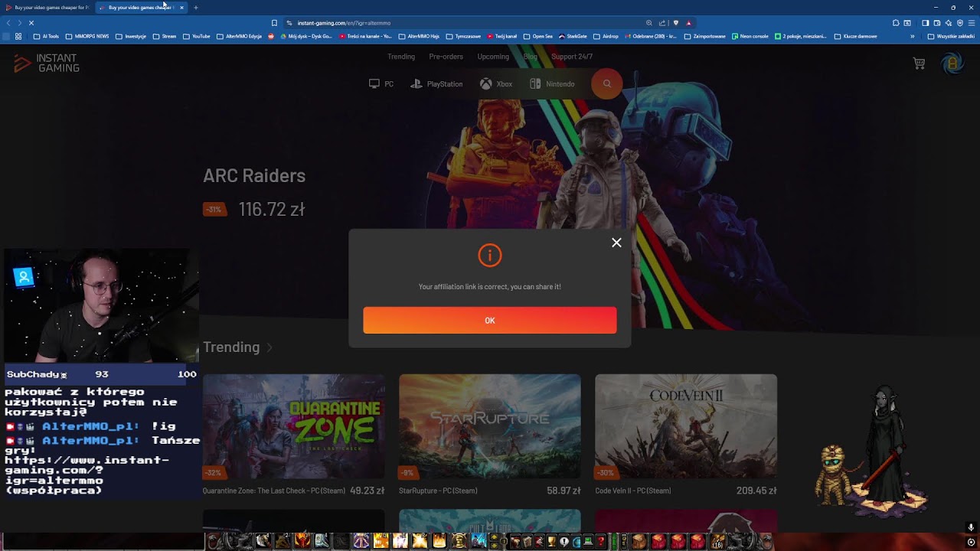
Task: Open the Pre-orders nav link
Action: (x=446, y=57)
